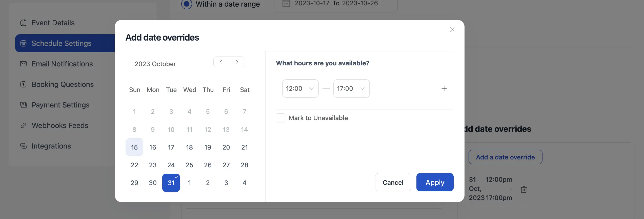Click the Webhooks Feeds link icon
Viewport: 644px width, 219px height.
click(23, 125)
